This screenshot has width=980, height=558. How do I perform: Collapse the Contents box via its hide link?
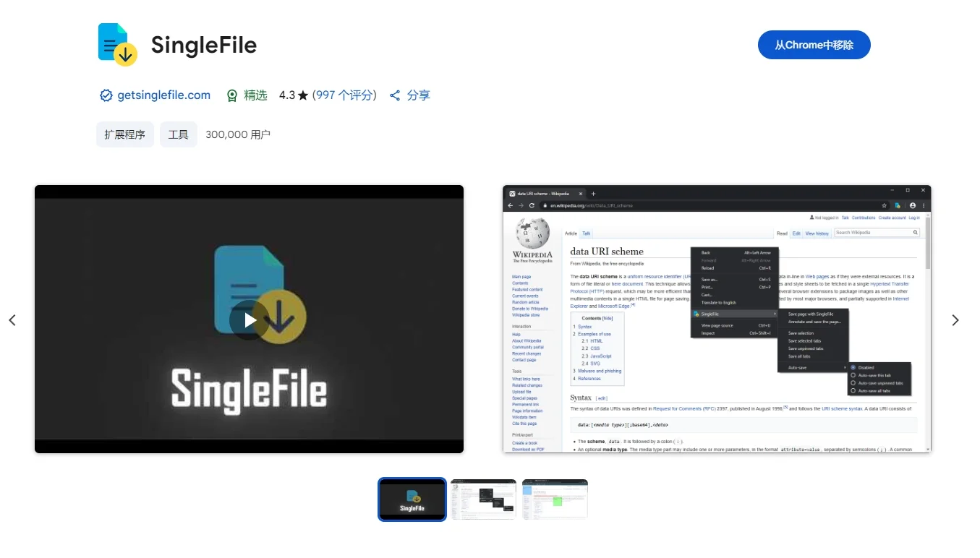608,319
